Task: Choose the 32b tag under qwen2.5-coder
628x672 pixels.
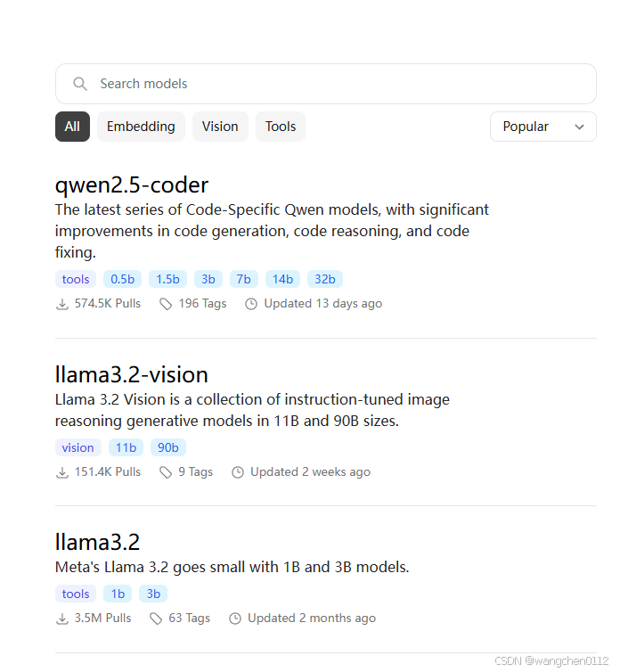Action: tap(325, 279)
